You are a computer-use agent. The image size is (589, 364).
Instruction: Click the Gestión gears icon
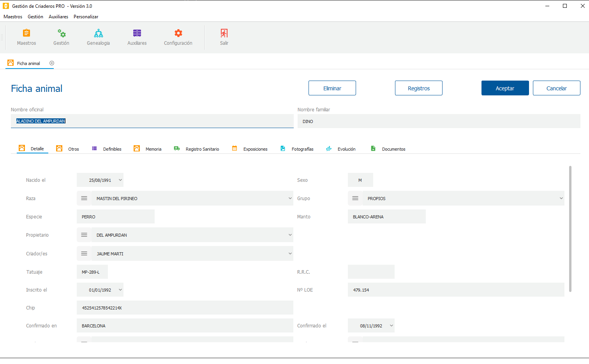tap(62, 33)
